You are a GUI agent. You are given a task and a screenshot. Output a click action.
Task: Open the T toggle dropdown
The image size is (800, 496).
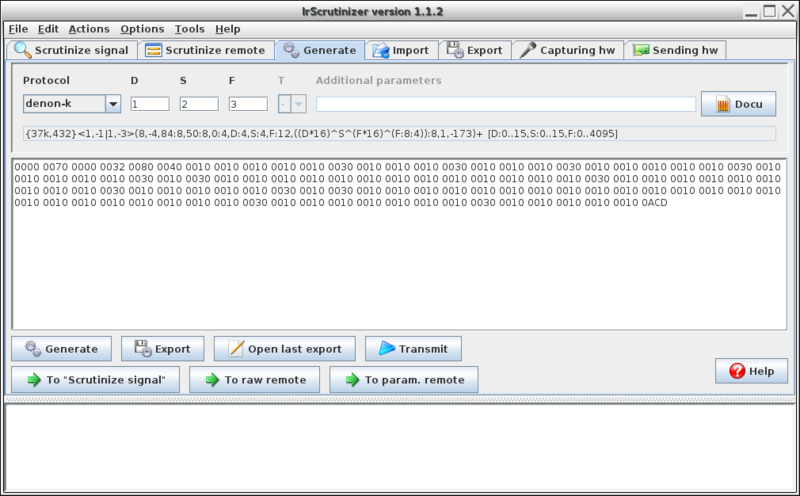pos(298,104)
